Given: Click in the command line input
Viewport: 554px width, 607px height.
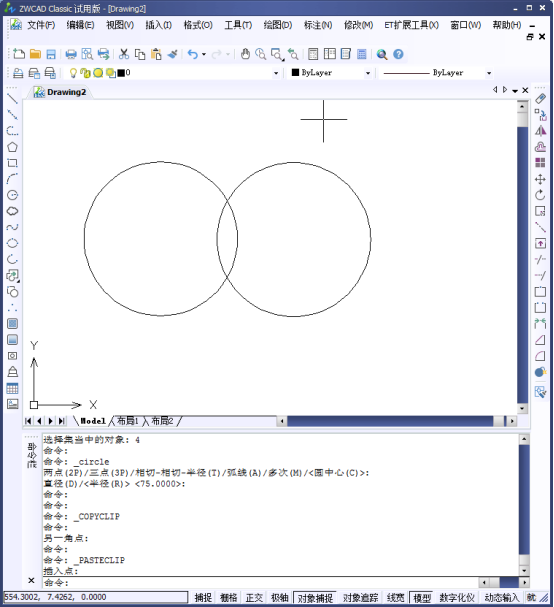Looking at the screenshot, I should coord(261,583).
